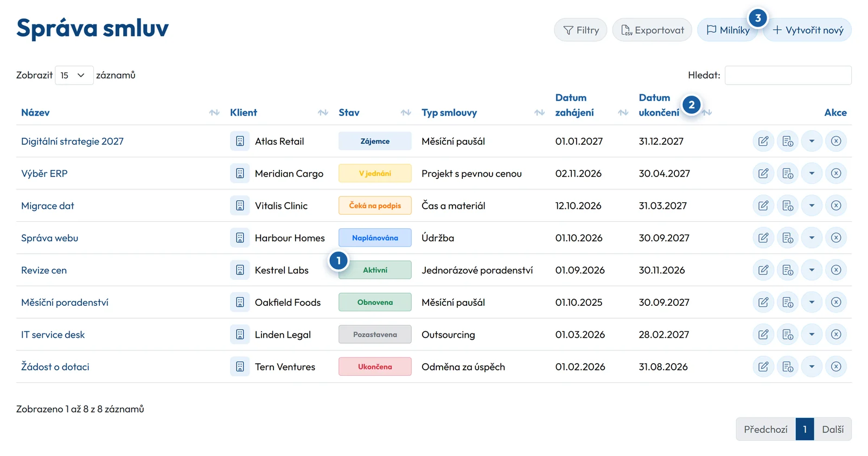
Task: Export contracts with Exportovat button
Action: tap(652, 30)
